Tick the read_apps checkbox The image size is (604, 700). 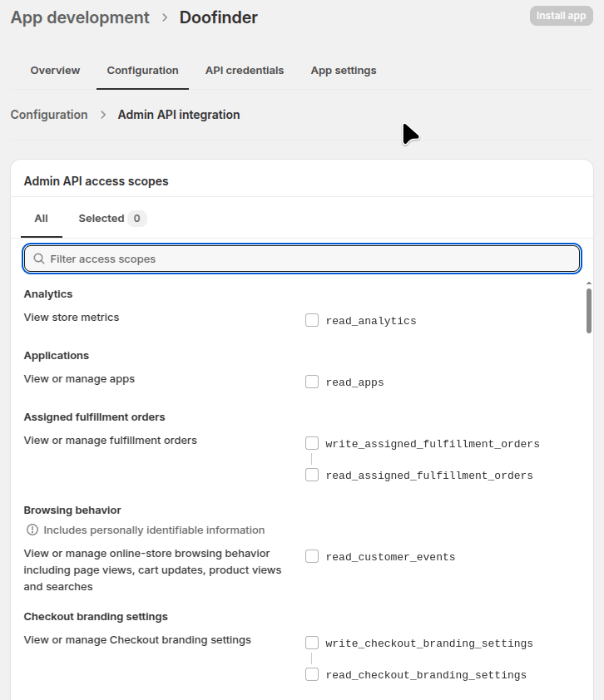(312, 382)
